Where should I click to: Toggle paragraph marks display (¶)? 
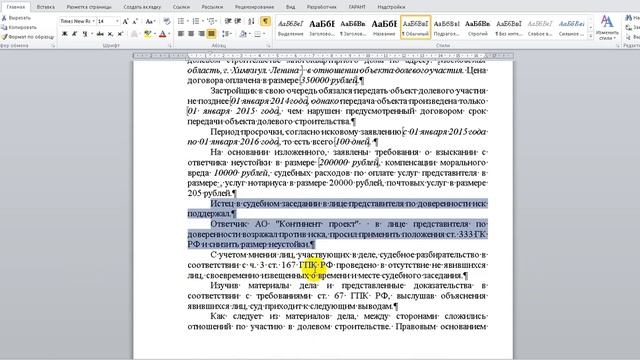265,21
